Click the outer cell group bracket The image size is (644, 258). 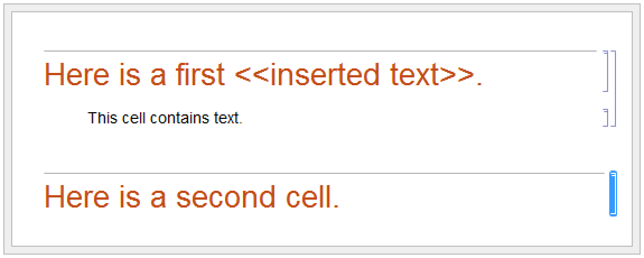(614, 89)
